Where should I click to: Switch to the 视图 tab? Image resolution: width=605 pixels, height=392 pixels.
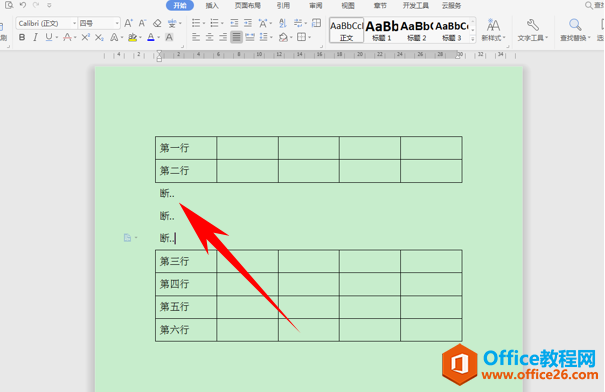pyautogui.click(x=348, y=5)
